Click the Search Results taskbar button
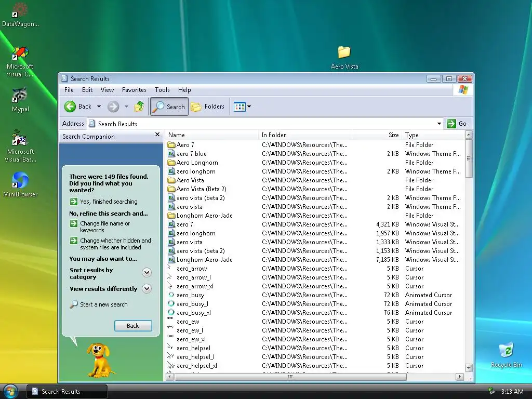 coord(67,392)
